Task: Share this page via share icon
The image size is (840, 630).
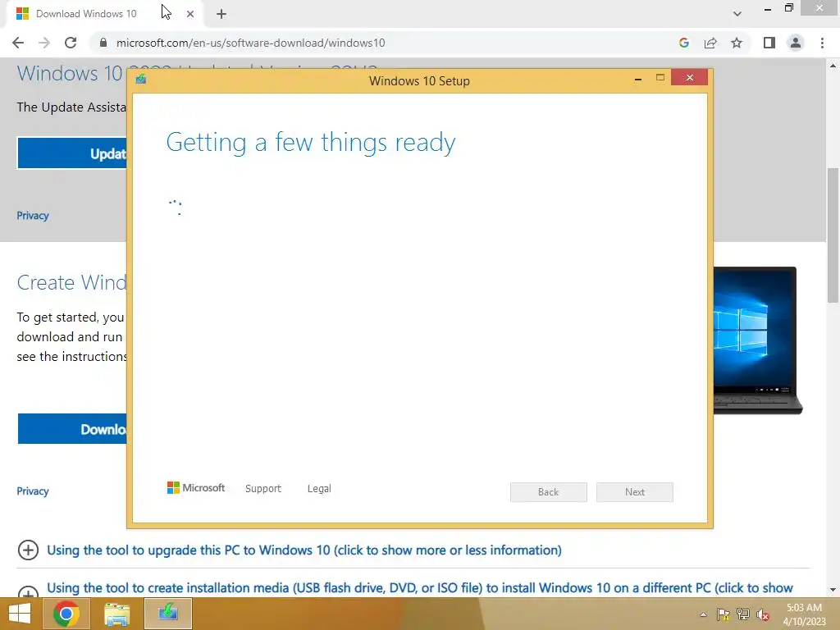Action: 710,43
